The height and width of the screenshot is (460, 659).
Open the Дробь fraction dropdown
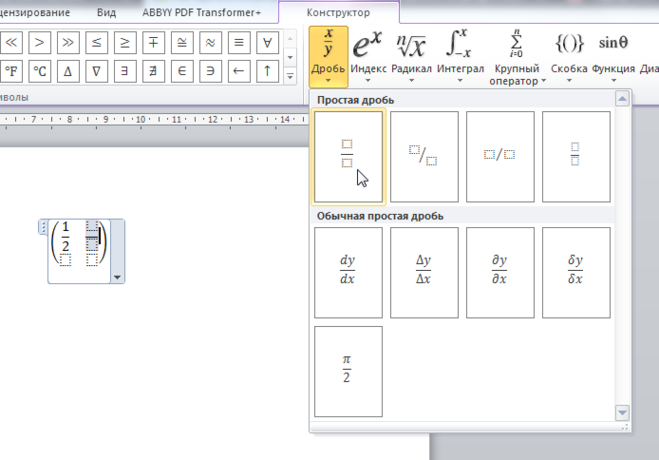coord(328,57)
